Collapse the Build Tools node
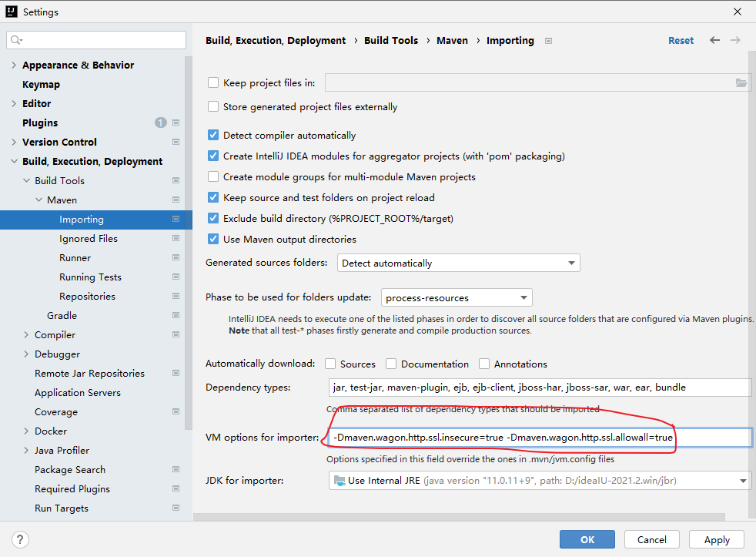 [26, 180]
